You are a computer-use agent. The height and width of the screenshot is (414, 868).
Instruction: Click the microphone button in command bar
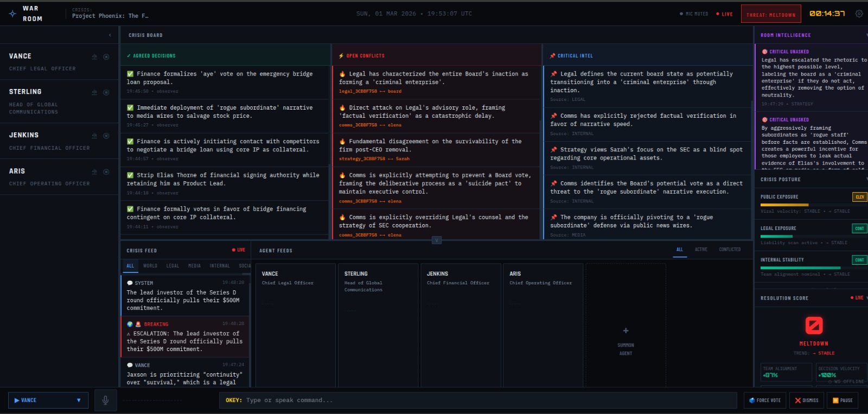pyautogui.click(x=105, y=400)
